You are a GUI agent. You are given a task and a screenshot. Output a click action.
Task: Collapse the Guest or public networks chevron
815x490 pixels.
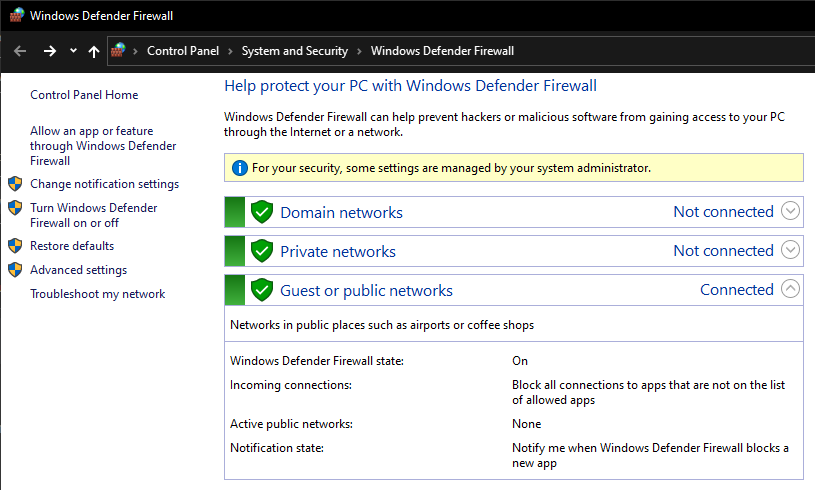pyautogui.click(x=790, y=289)
